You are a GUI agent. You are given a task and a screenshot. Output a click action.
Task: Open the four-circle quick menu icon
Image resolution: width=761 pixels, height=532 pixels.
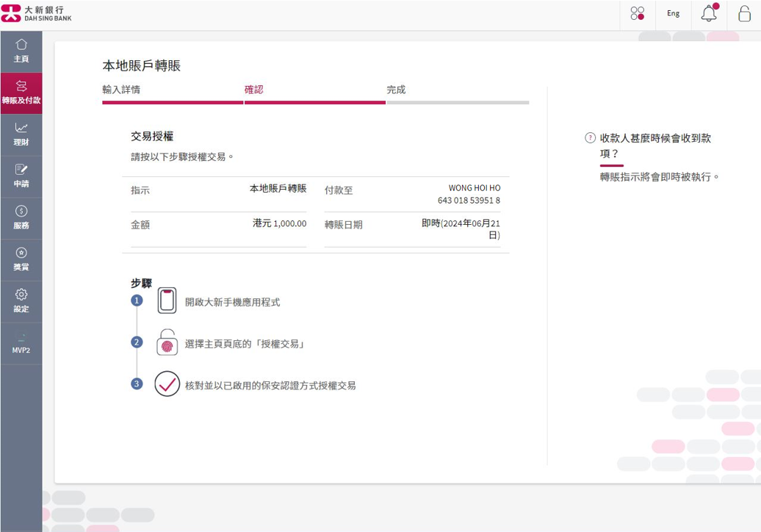click(x=638, y=13)
